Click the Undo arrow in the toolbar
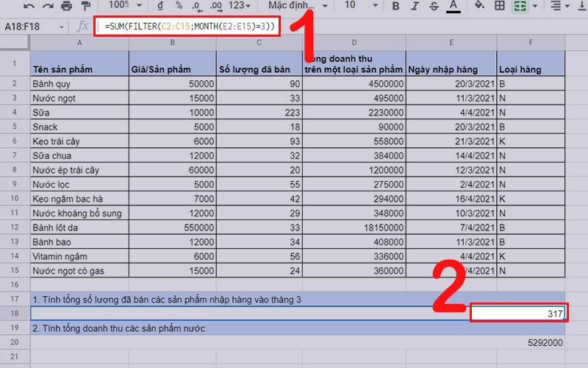The width and height of the screenshot is (588, 368). (29, 6)
